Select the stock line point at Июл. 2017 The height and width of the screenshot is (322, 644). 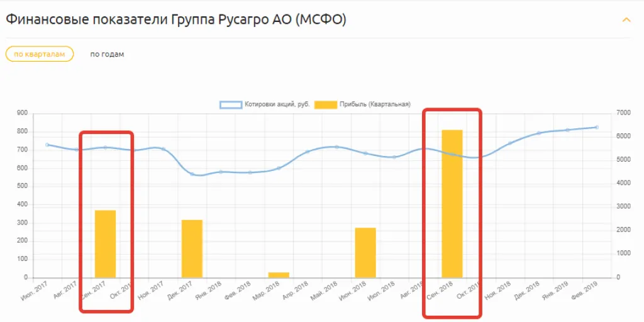point(47,145)
